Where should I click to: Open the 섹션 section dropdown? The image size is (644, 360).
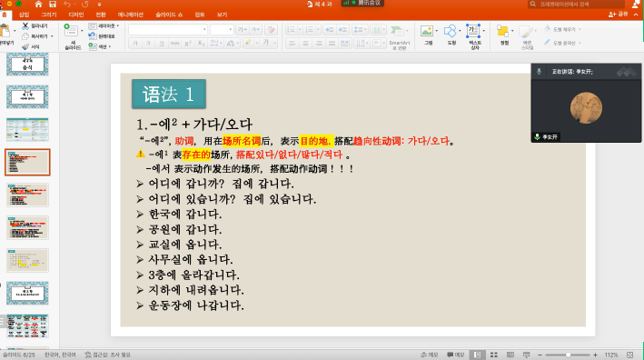click(x=100, y=46)
